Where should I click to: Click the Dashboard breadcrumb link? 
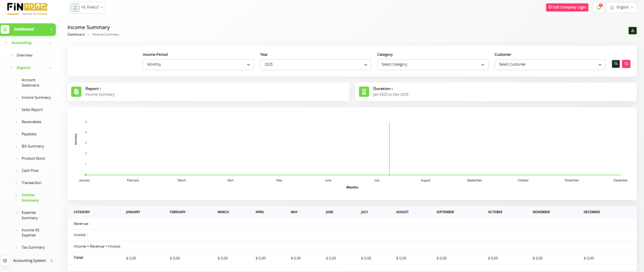76,35
